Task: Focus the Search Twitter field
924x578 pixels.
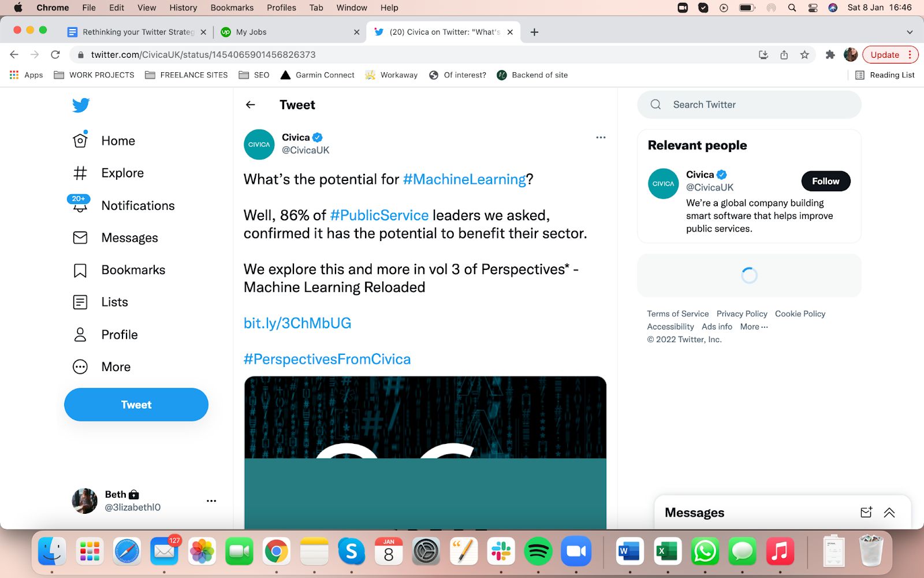Action: (749, 105)
